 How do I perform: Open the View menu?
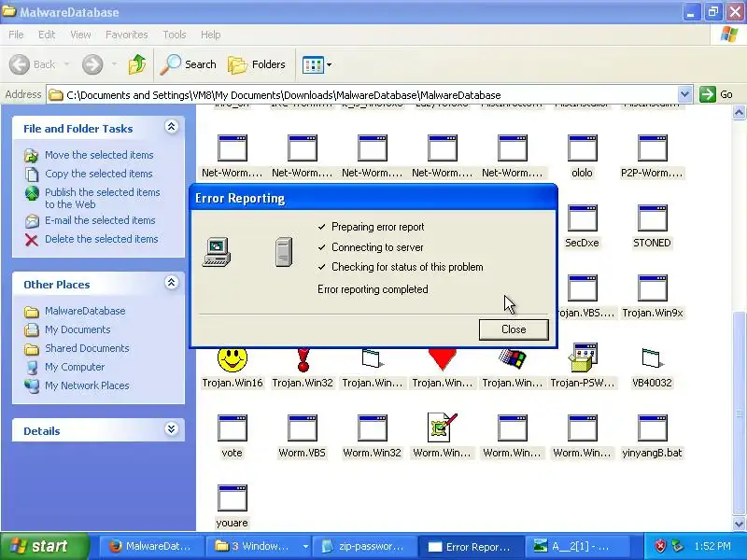coord(80,35)
